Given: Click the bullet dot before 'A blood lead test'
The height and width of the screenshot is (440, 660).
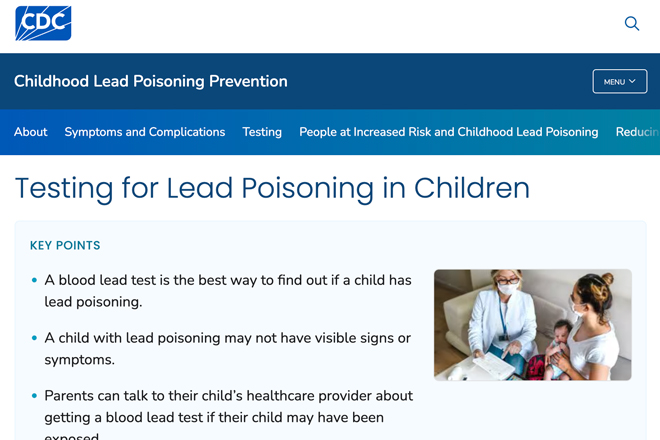Looking at the screenshot, I should tap(35, 280).
